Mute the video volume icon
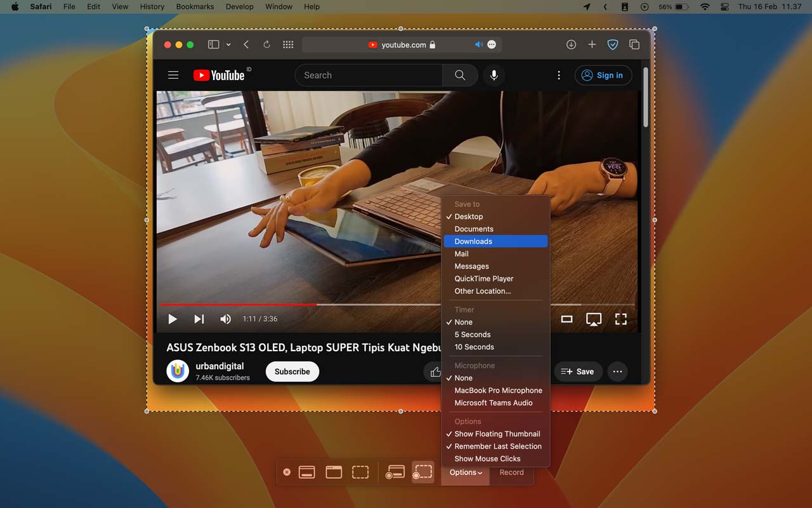This screenshot has height=508, width=812. pyautogui.click(x=225, y=319)
